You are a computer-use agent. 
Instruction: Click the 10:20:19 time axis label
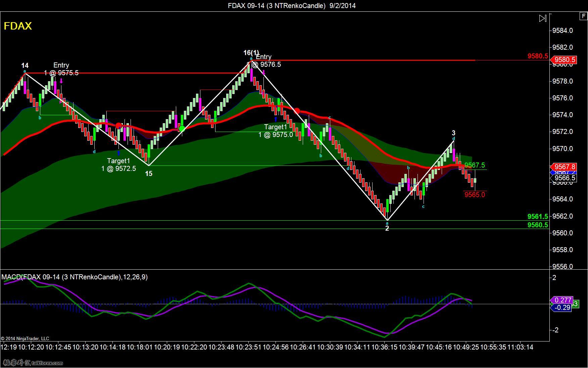click(x=167, y=347)
